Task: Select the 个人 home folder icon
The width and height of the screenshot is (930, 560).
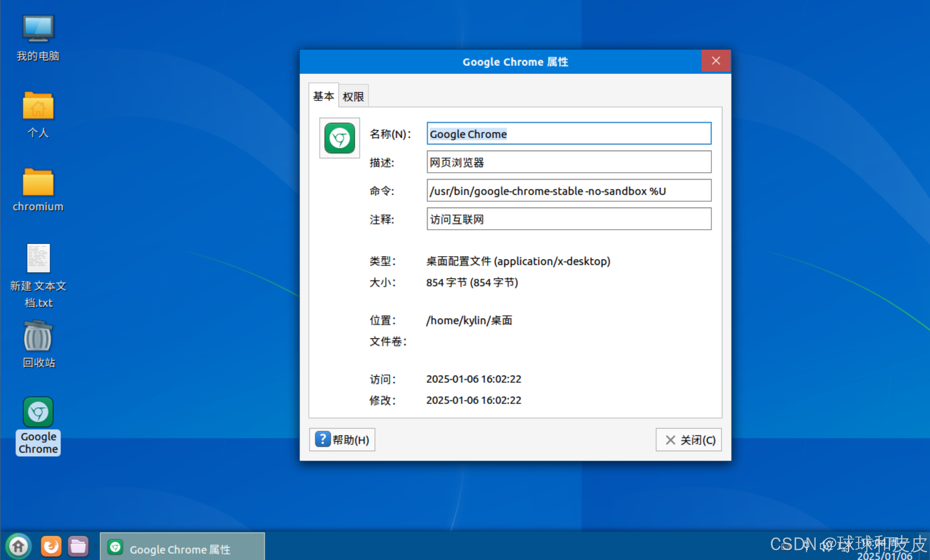Action: (x=38, y=106)
